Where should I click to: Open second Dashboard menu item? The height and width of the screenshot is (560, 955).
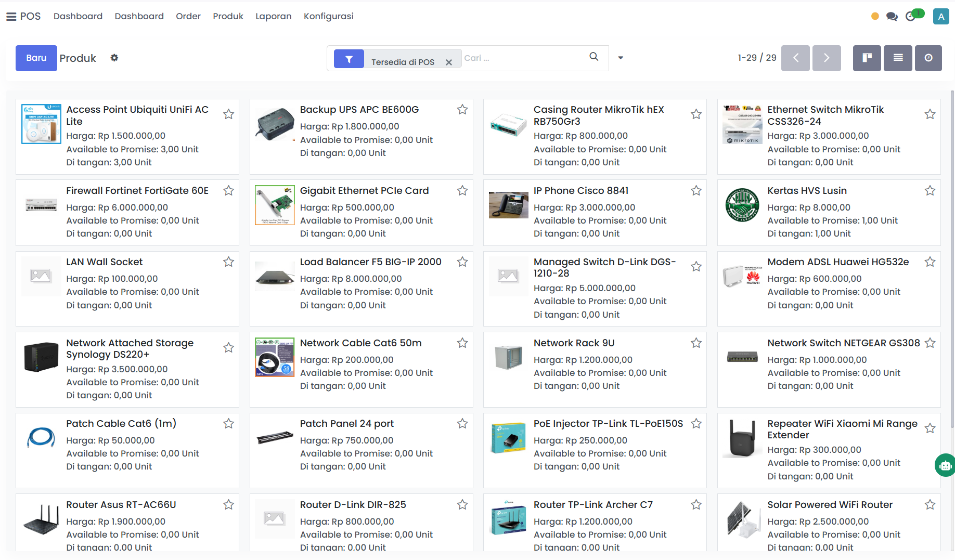139,17
